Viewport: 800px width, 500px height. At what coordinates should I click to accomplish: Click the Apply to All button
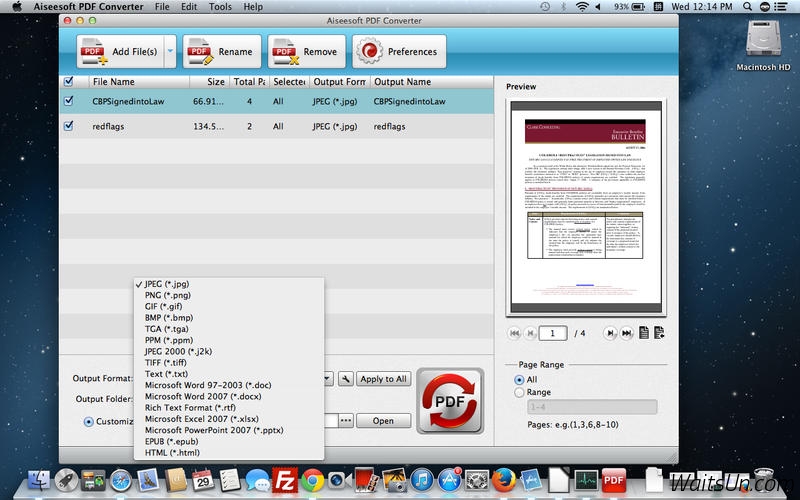(383, 379)
